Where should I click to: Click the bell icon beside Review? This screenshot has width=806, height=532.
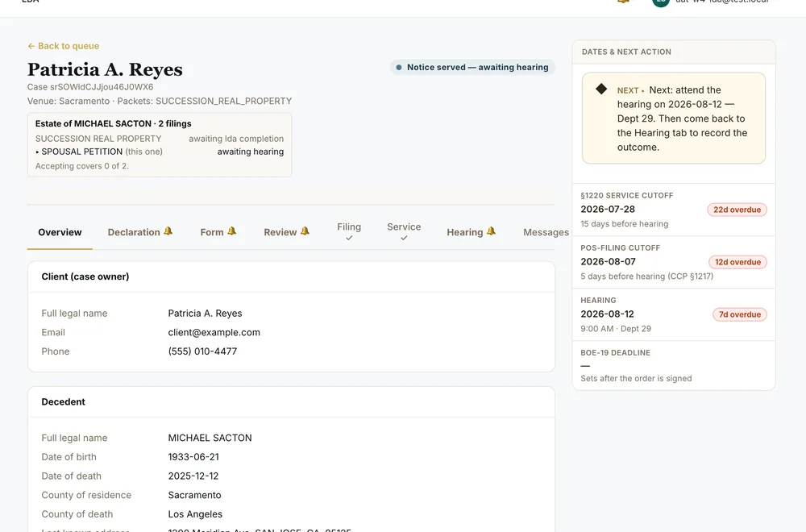[305, 231]
